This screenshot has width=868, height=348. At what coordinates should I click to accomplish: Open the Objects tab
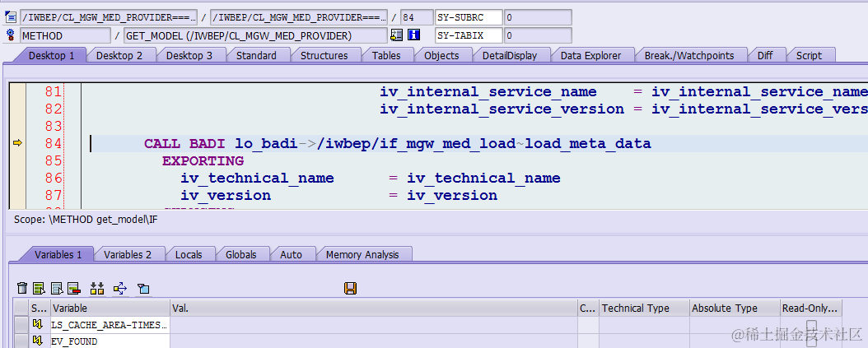441,55
